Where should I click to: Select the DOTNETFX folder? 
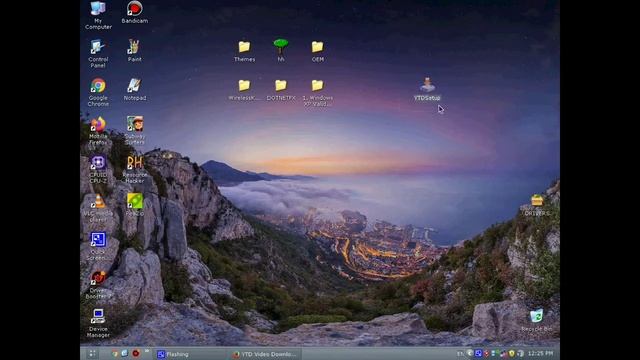pyautogui.click(x=281, y=90)
